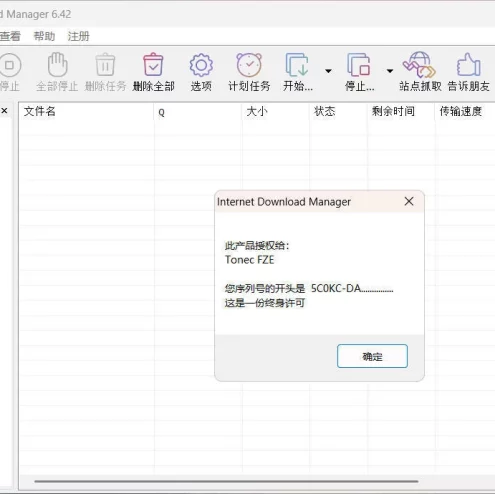Close the left categories panel with X

coord(4,111)
